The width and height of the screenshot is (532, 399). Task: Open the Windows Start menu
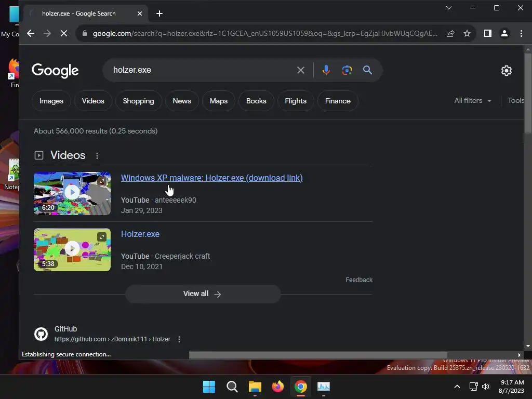click(x=209, y=387)
